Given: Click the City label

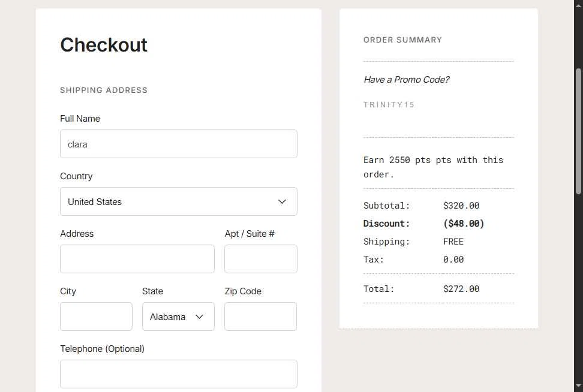Looking at the screenshot, I should tap(68, 291).
